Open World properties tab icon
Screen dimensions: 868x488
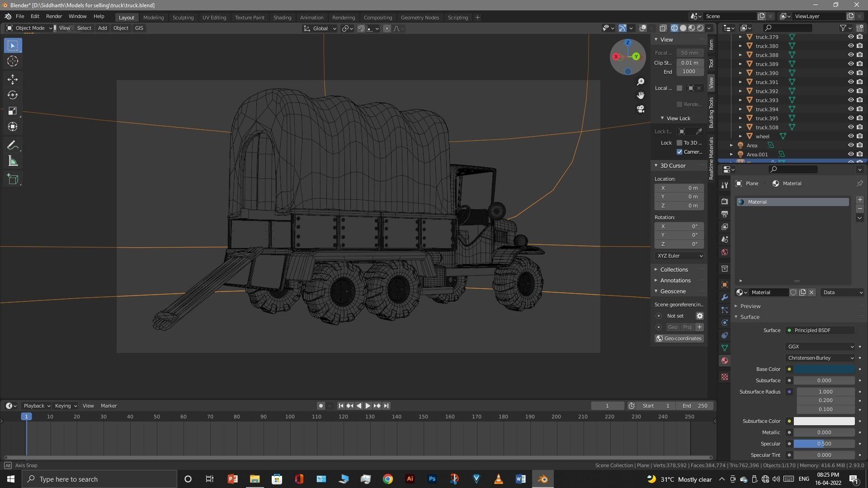click(725, 252)
